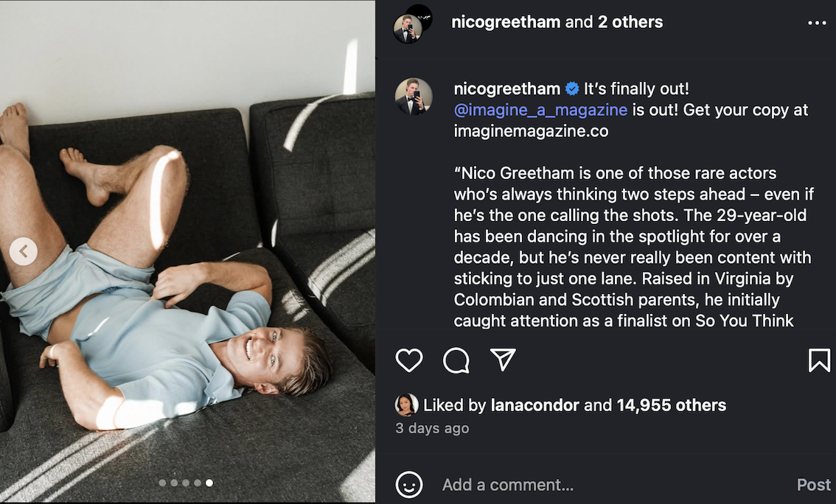Open more options three-dot menu
836x504 pixels.
point(817,23)
